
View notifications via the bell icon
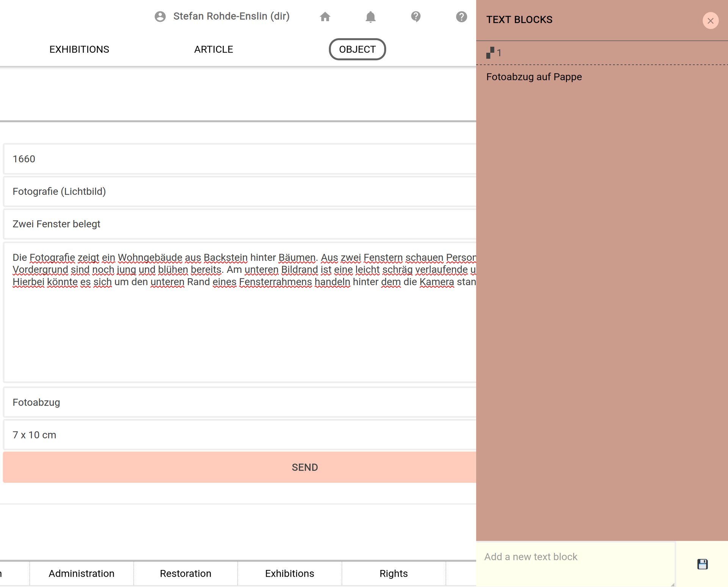coord(370,17)
